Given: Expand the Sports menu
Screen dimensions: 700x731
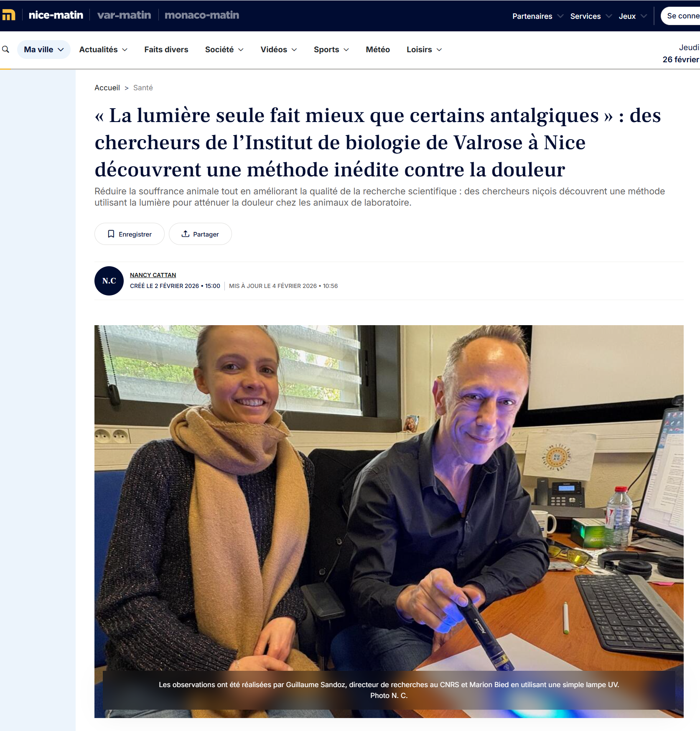Looking at the screenshot, I should (x=331, y=49).
